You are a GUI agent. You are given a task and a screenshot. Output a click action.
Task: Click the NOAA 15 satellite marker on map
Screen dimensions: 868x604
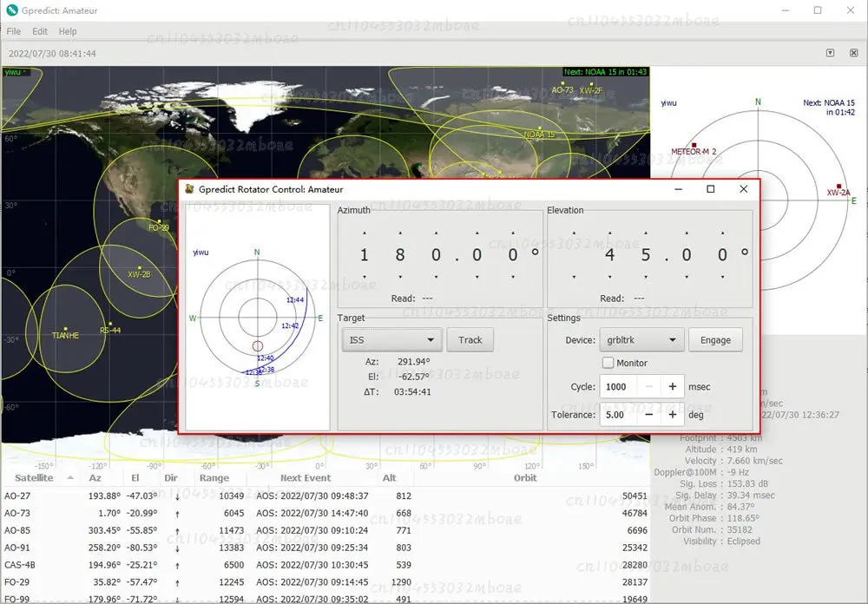click(x=540, y=128)
